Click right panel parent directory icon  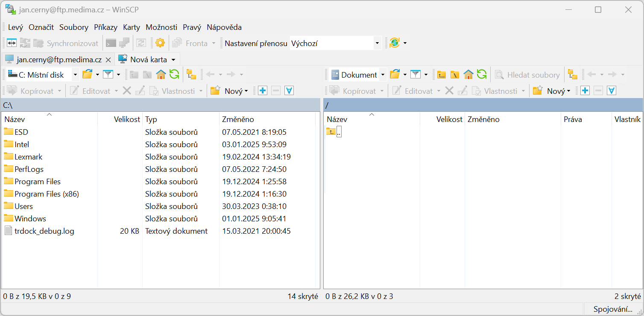pos(442,75)
